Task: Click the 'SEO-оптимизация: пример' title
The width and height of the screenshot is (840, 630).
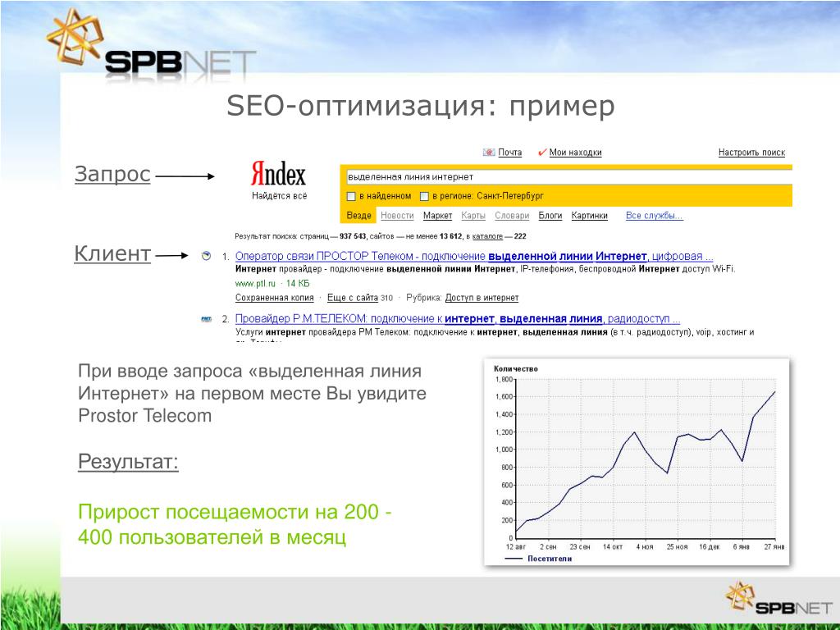Action: 421,106
